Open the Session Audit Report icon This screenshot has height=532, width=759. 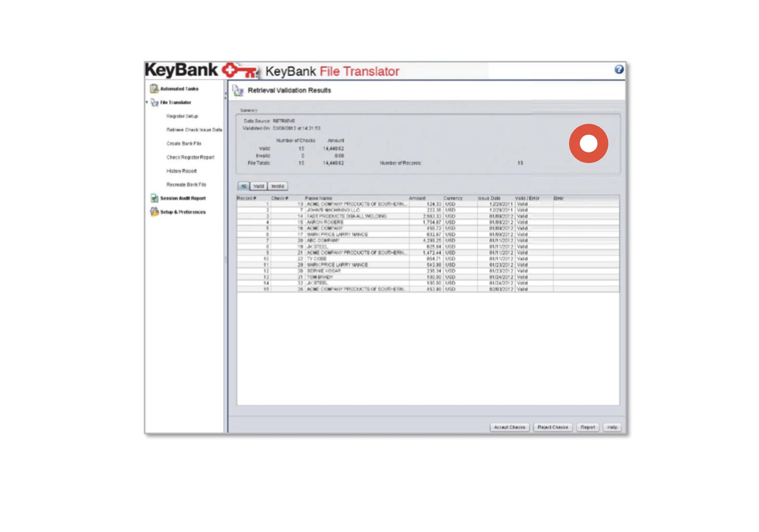pyautogui.click(x=154, y=198)
